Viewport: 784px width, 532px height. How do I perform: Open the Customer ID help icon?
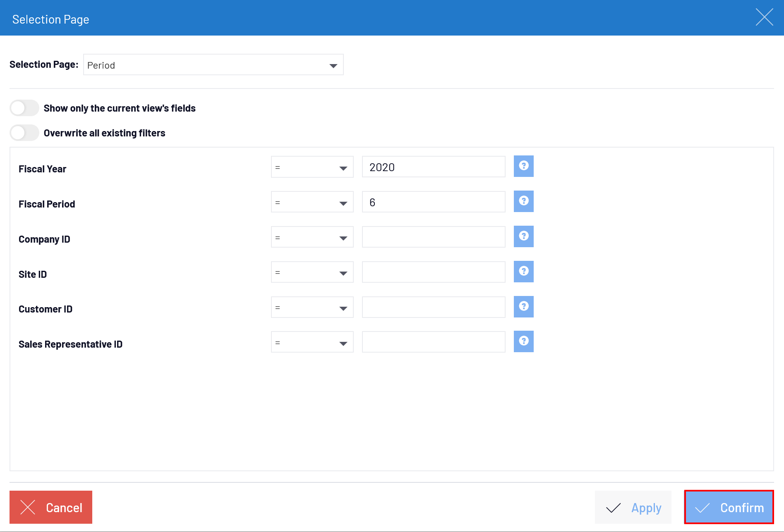click(x=523, y=307)
